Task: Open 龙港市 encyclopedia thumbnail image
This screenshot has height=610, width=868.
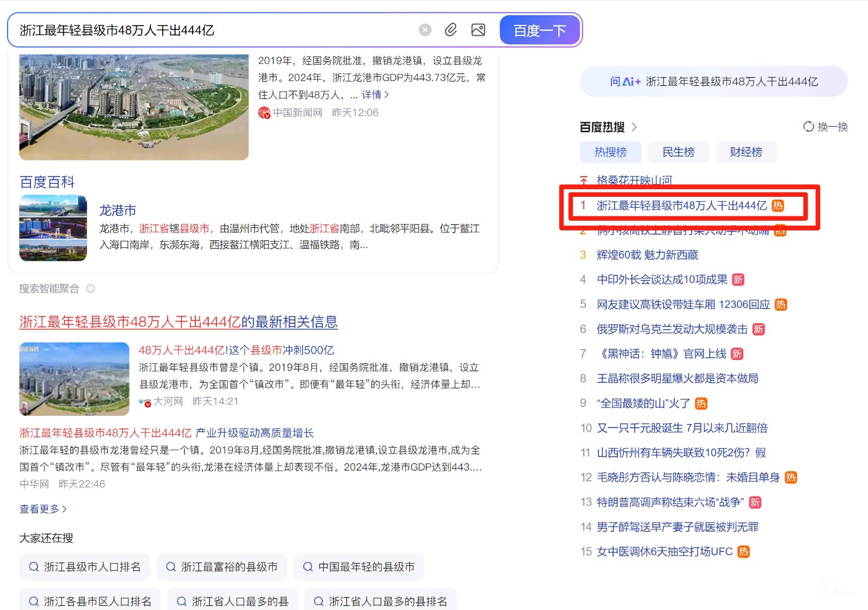Action: pos(53,228)
